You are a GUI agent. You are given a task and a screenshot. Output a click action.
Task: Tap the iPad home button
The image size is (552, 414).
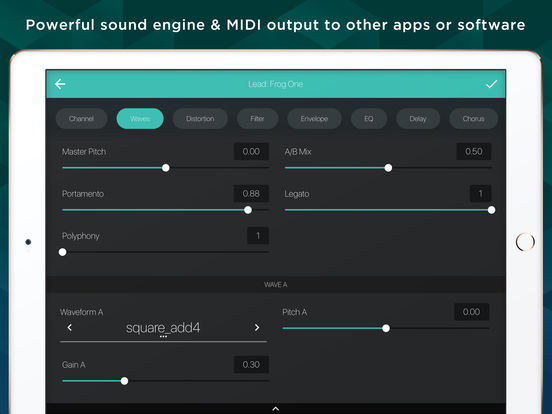(x=525, y=242)
